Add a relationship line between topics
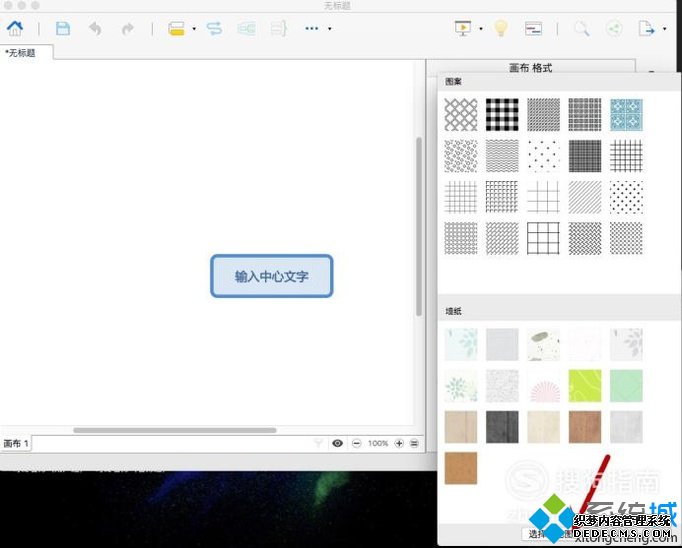This screenshot has height=548, width=682. coord(214,29)
